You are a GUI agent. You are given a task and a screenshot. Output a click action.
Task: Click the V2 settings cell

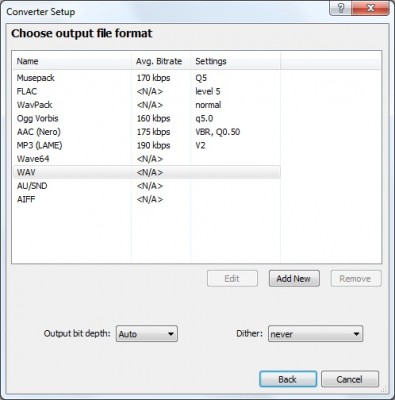pos(200,145)
